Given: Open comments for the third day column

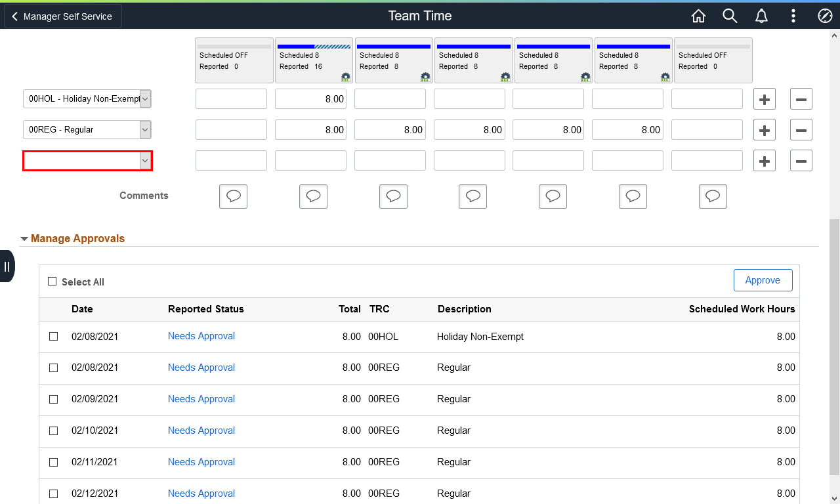Looking at the screenshot, I should coord(393,196).
